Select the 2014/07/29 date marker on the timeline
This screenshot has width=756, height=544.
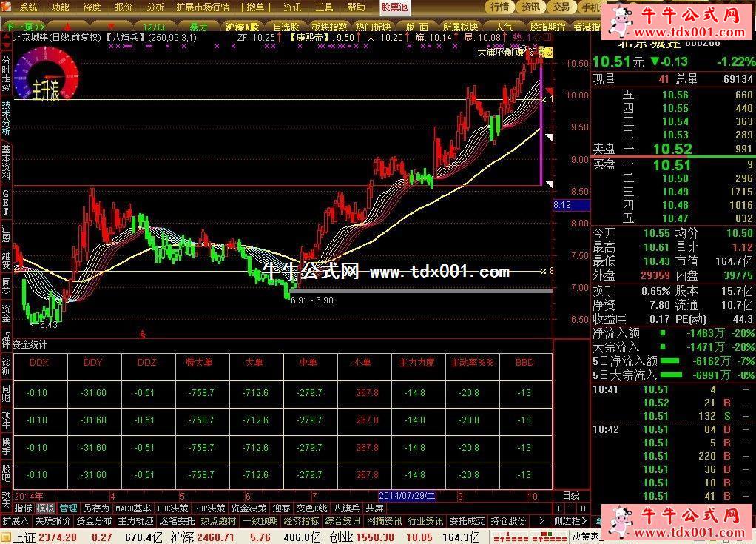(x=407, y=495)
